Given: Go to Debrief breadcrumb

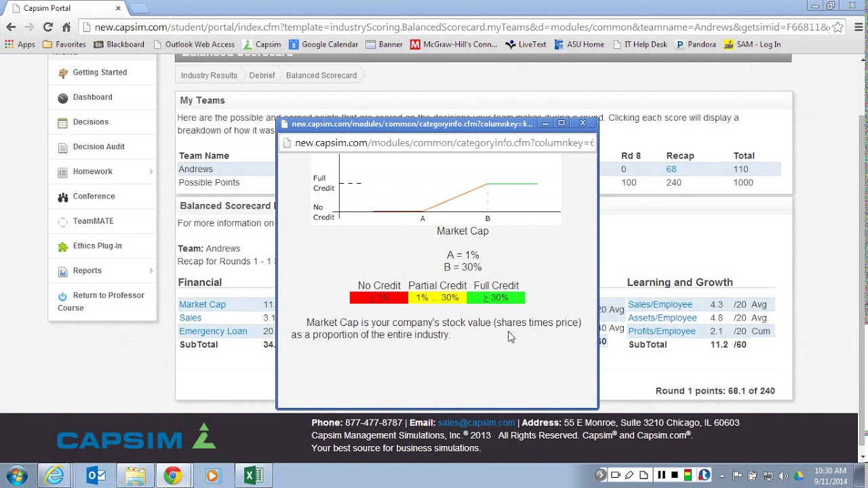Looking at the screenshot, I should coord(262,75).
